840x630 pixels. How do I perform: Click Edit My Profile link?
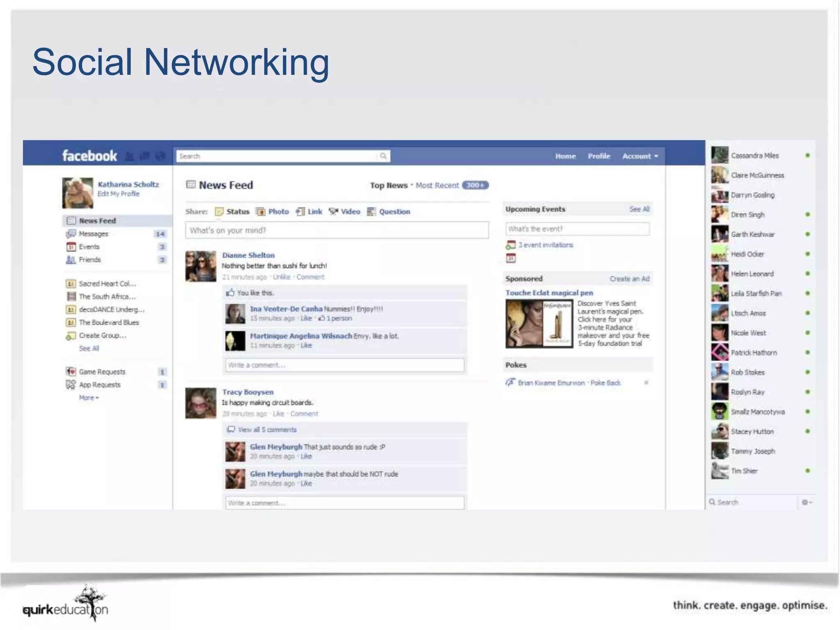[x=119, y=194]
